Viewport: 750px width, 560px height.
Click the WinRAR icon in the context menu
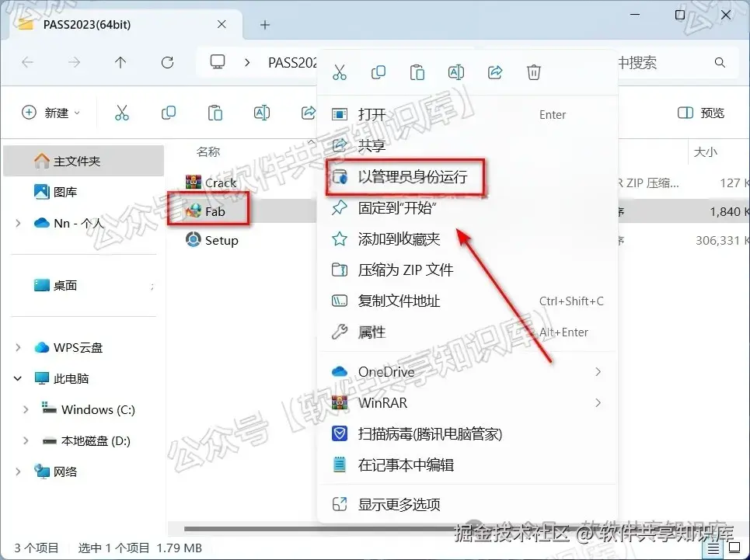[x=340, y=402]
